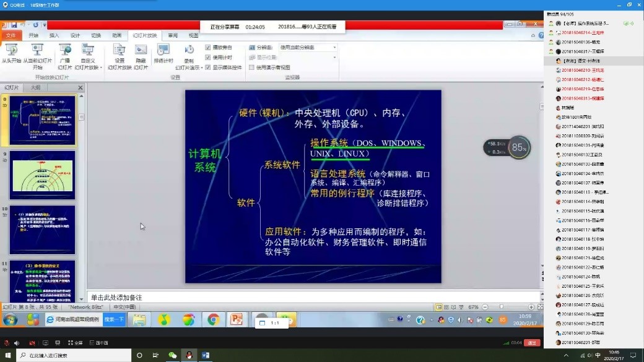Select slide 9 thumbnail
The height and width of the screenshot is (362, 644).
(43, 175)
